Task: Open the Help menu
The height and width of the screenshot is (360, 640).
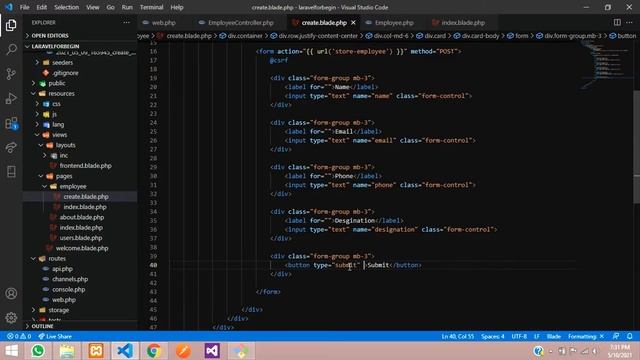Action: (177, 7)
